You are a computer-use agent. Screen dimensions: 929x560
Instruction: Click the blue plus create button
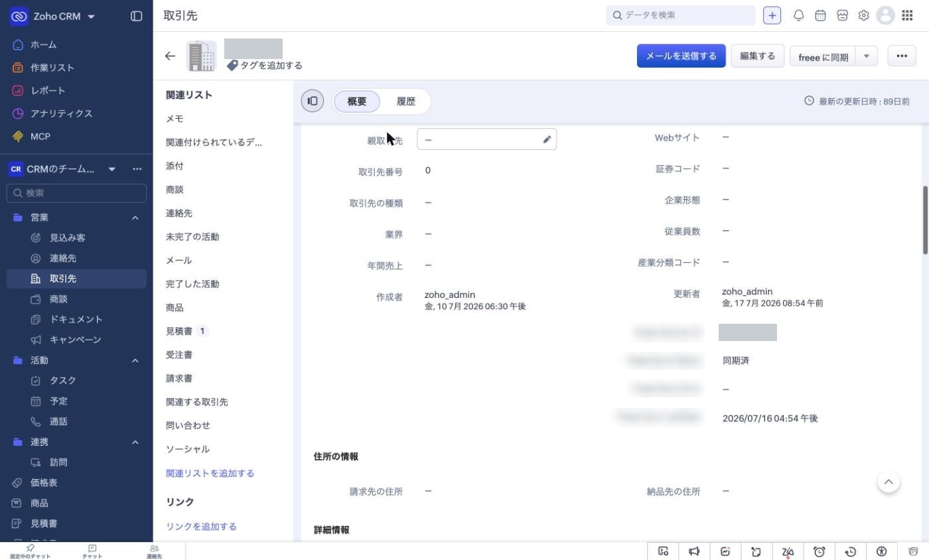772,15
